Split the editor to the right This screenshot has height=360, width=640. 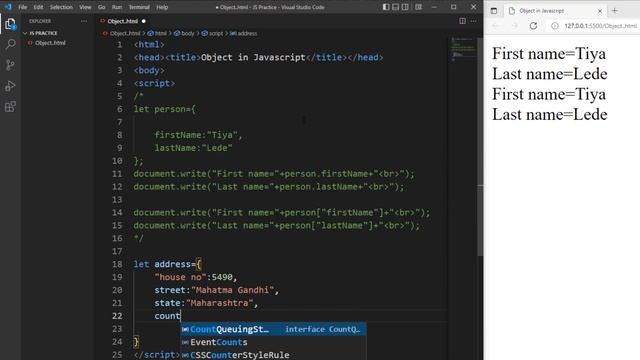click(x=462, y=21)
